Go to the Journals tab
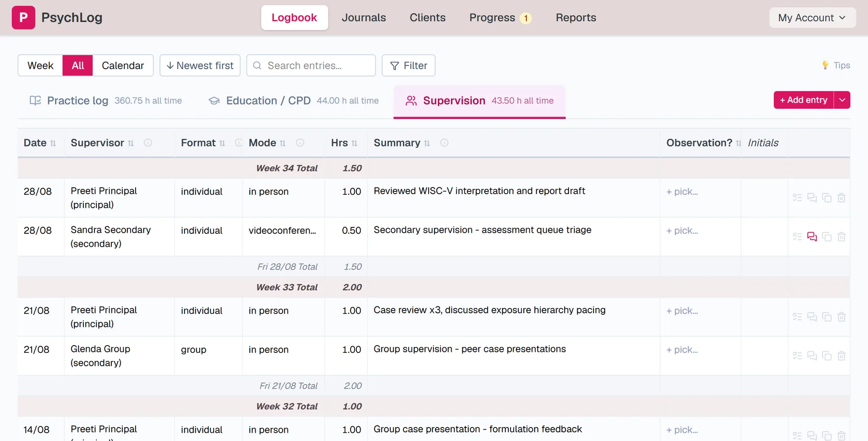 pyautogui.click(x=364, y=17)
